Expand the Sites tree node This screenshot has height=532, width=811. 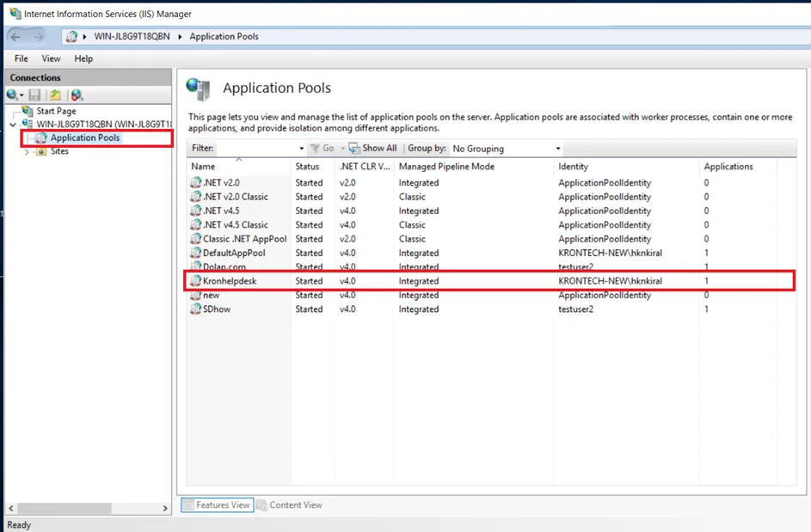[27, 152]
